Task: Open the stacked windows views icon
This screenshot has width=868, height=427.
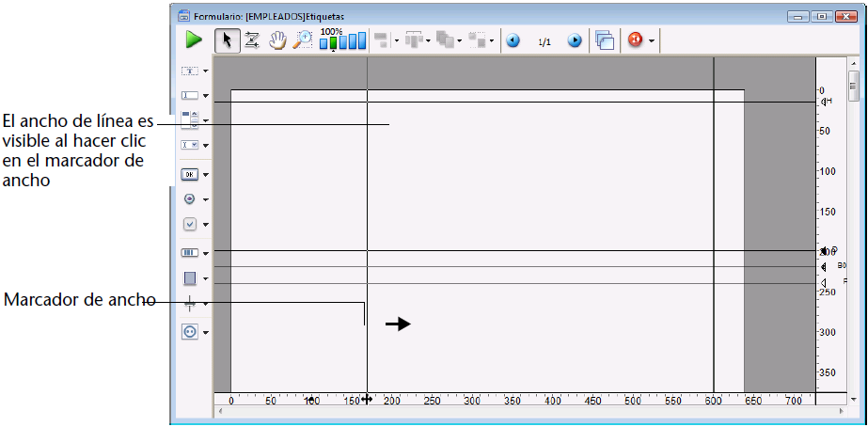Action: 605,40
